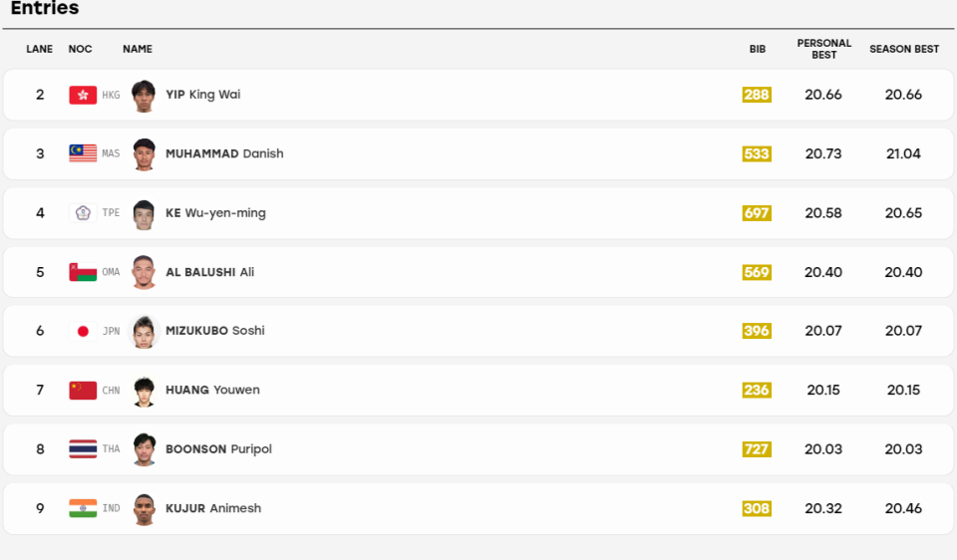Click the Malaysia flag icon
This screenshot has width=957, height=560.
pyautogui.click(x=83, y=153)
